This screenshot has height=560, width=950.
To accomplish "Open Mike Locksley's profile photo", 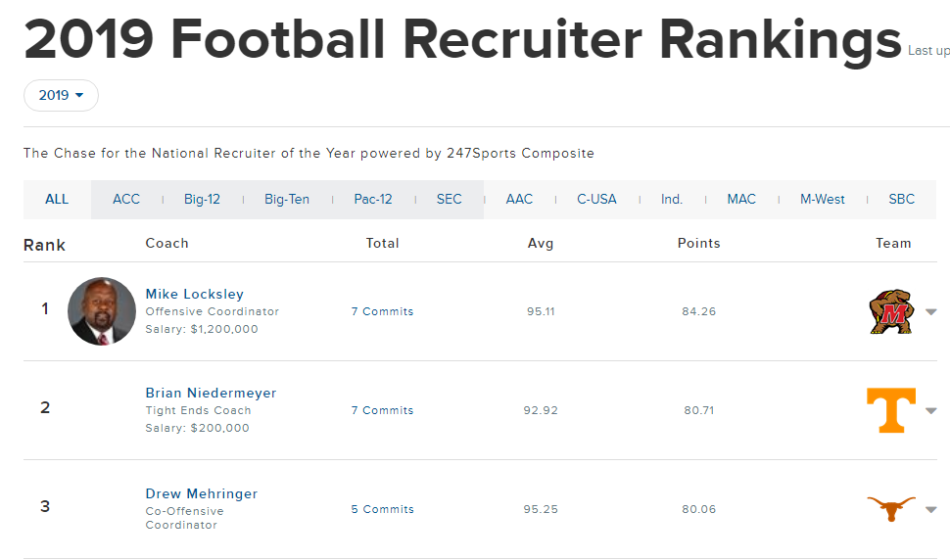I will [102, 311].
